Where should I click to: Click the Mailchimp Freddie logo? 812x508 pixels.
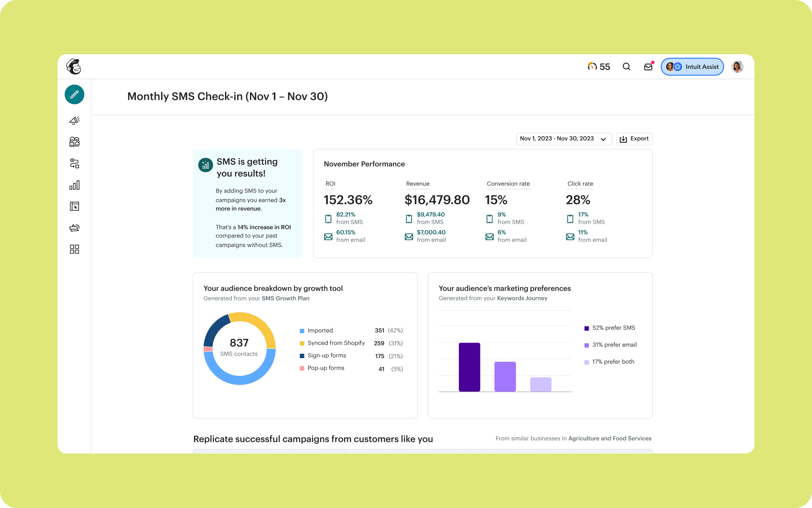(74, 66)
